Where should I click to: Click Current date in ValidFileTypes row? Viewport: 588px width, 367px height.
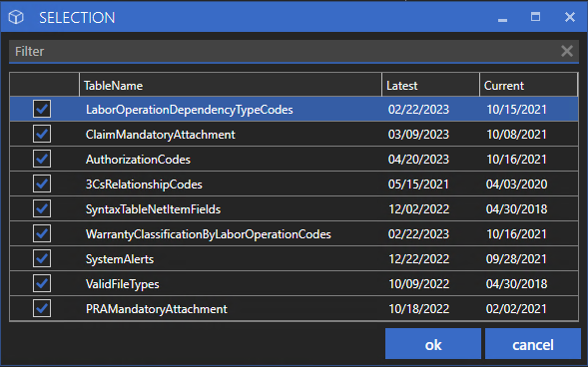(517, 284)
